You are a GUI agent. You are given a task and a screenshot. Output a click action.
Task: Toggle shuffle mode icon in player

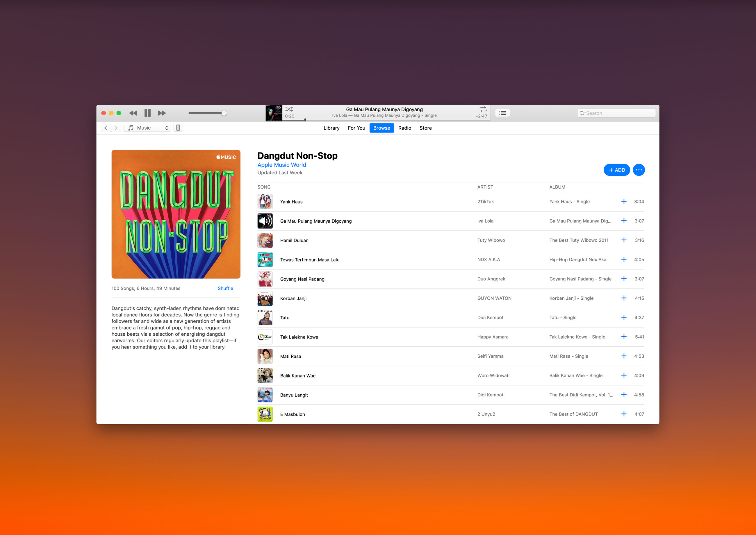click(289, 109)
